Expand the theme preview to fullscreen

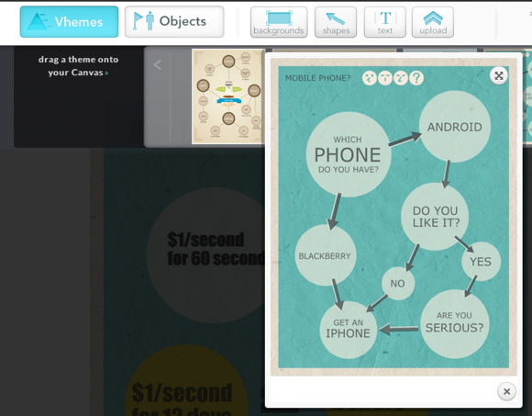[x=499, y=75]
